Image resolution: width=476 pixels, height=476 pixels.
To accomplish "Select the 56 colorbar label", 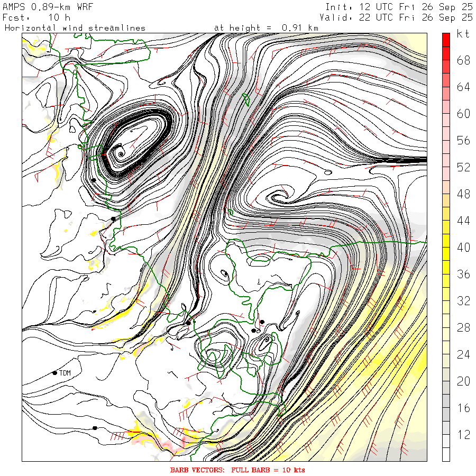I will (x=463, y=141).
